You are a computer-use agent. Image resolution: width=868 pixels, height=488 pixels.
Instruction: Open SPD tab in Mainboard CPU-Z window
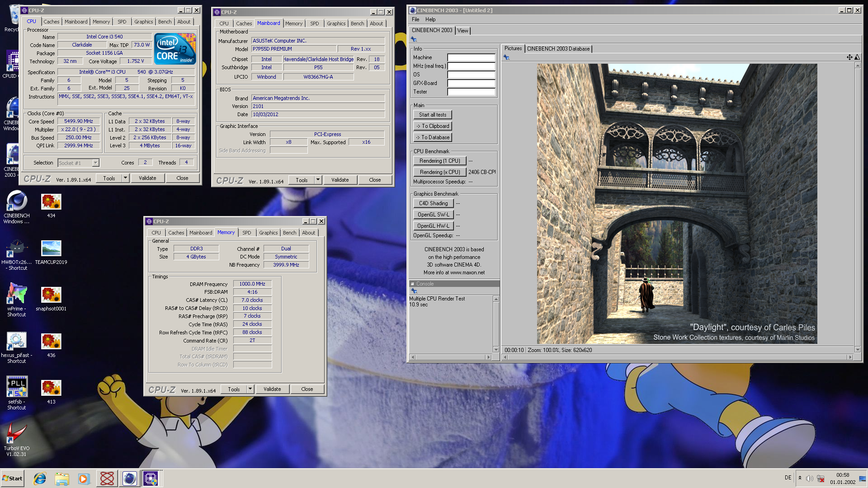point(315,23)
